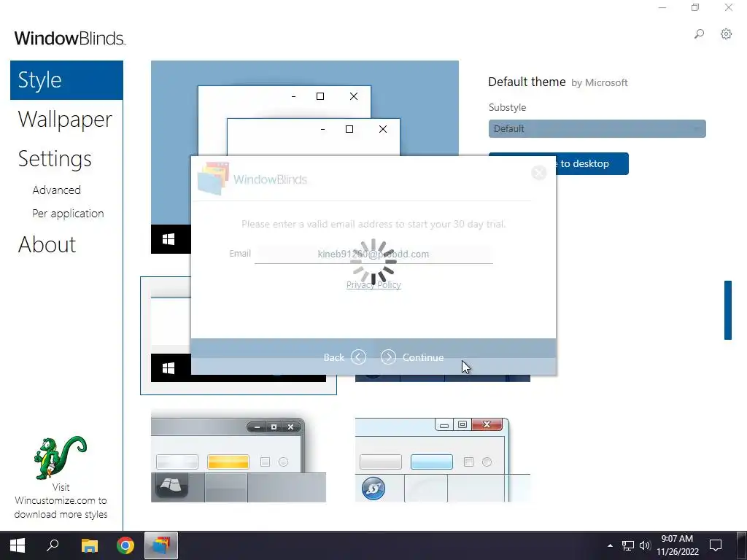Click the Default theme title text

coord(527,82)
